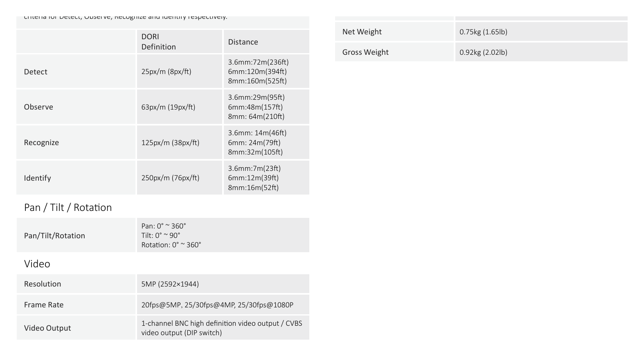Click the Video section heading
This screenshot has height=356, width=644.
[x=37, y=264]
